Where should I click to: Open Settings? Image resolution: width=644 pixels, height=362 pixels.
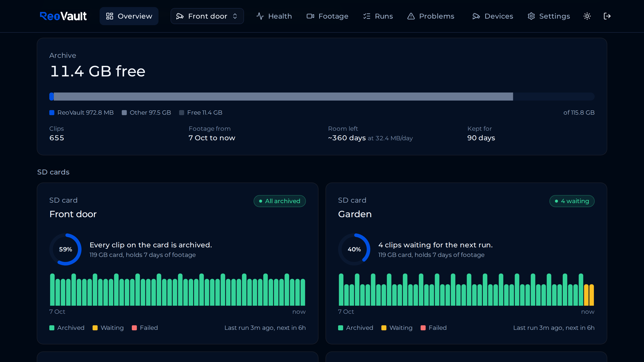[549, 16]
